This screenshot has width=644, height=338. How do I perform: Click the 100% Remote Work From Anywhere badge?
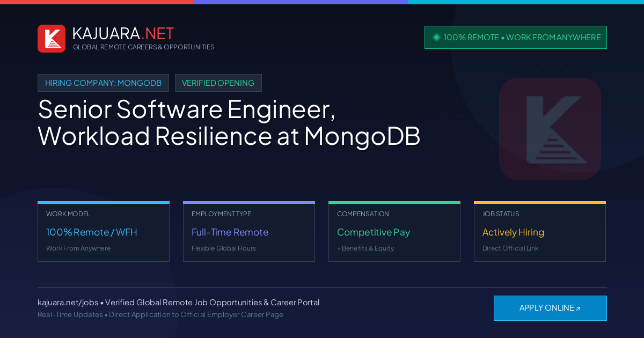[516, 37]
